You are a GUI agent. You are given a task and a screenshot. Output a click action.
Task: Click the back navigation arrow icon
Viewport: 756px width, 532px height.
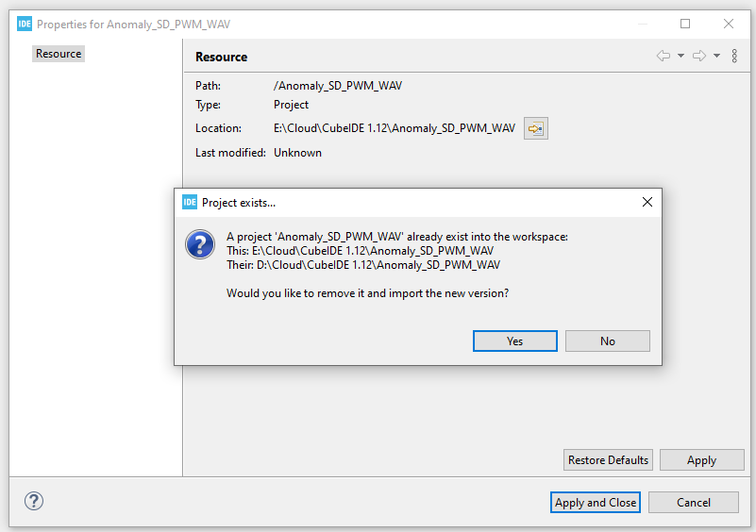pyautogui.click(x=664, y=57)
